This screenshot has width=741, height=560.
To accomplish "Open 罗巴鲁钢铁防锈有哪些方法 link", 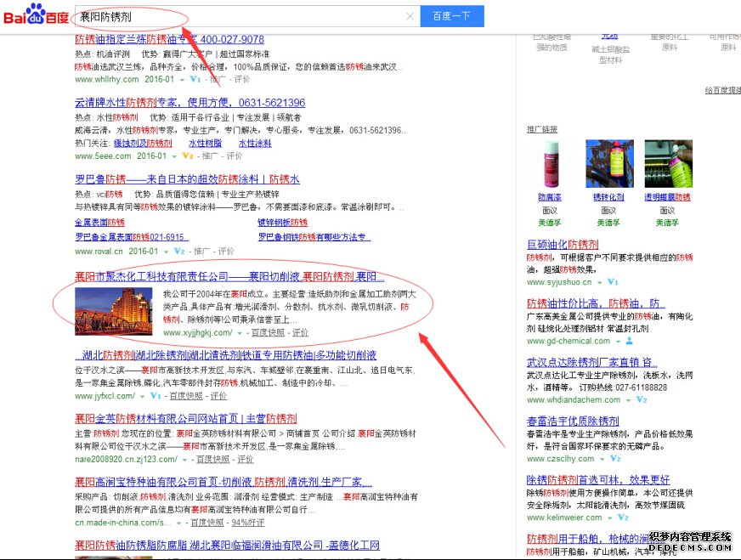I will tap(314, 237).
